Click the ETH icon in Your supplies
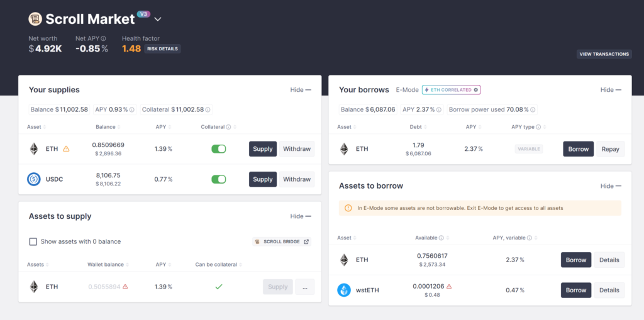Screen dimensions: 644x320 (x=34, y=149)
